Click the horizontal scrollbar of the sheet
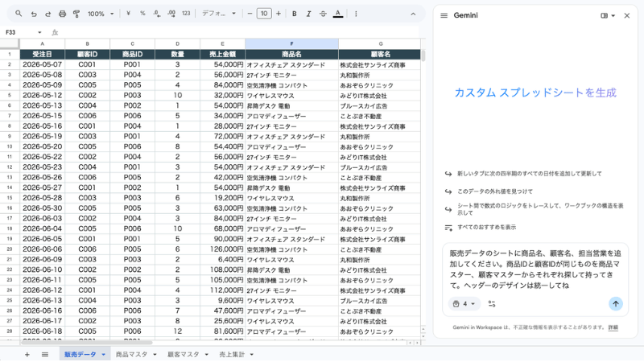This screenshot has width=644, height=362. [x=86, y=343]
